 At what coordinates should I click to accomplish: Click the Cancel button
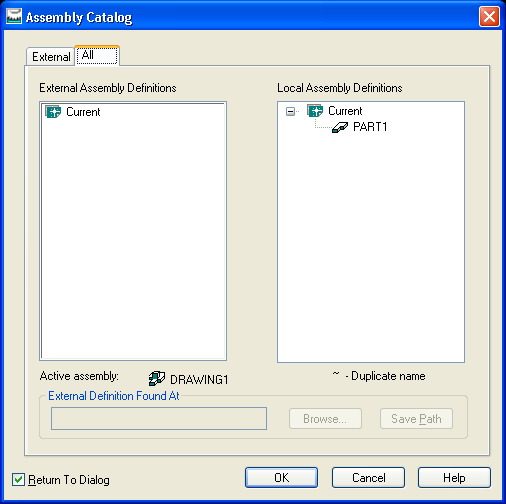(x=368, y=478)
